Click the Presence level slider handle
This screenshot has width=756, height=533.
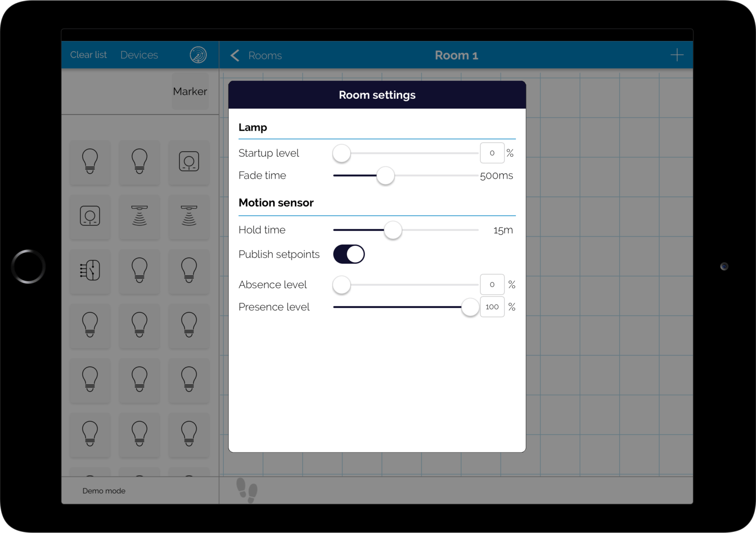click(470, 307)
